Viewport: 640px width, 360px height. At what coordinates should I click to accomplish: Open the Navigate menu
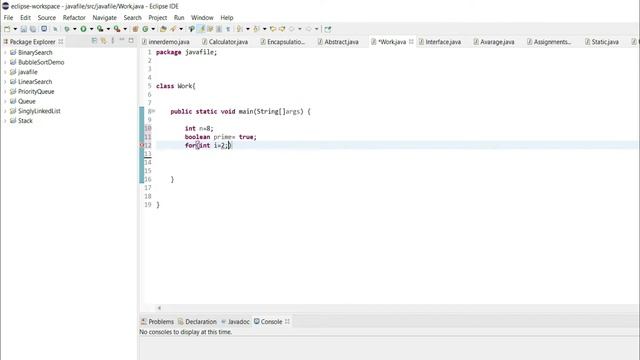[104, 18]
